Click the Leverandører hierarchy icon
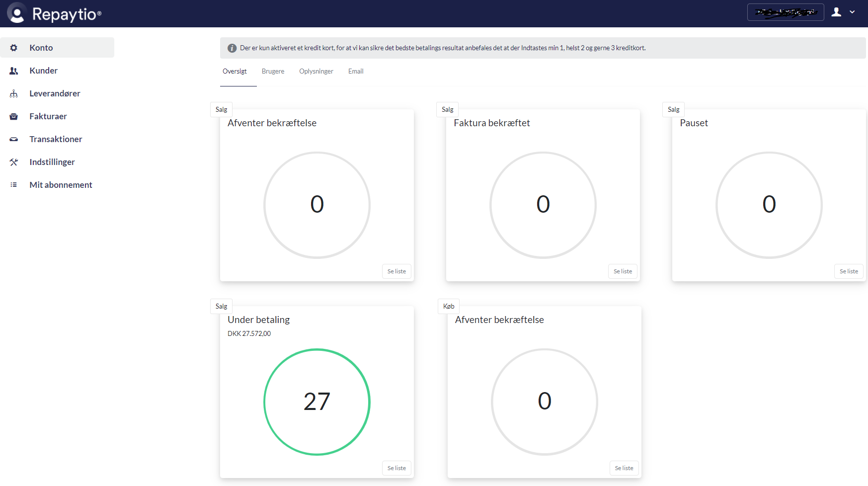868x486 pixels. point(14,93)
